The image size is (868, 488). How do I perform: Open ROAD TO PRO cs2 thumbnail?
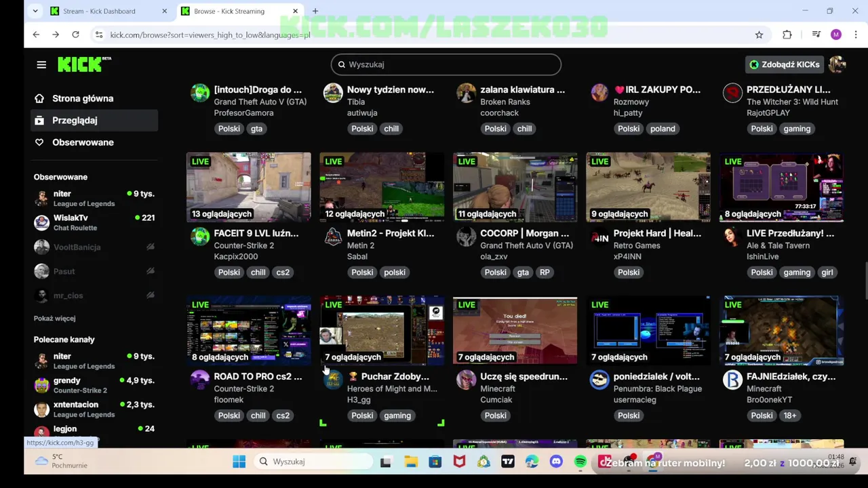[x=249, y=331]
